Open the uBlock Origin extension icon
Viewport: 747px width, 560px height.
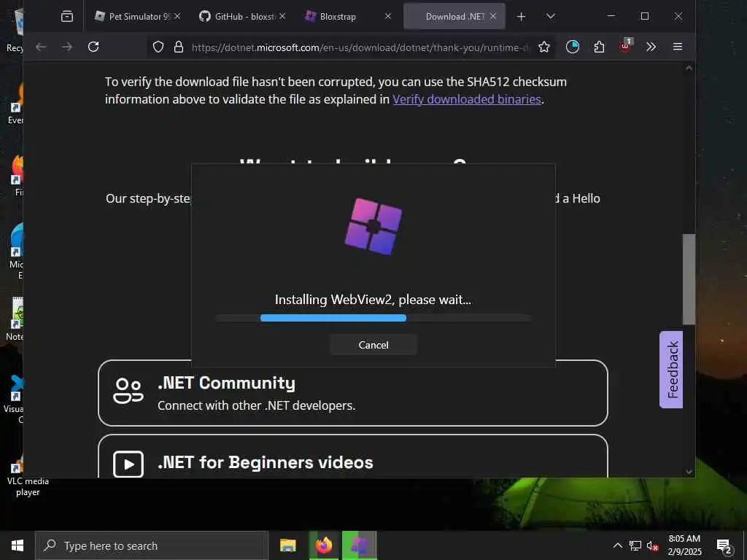625,46
